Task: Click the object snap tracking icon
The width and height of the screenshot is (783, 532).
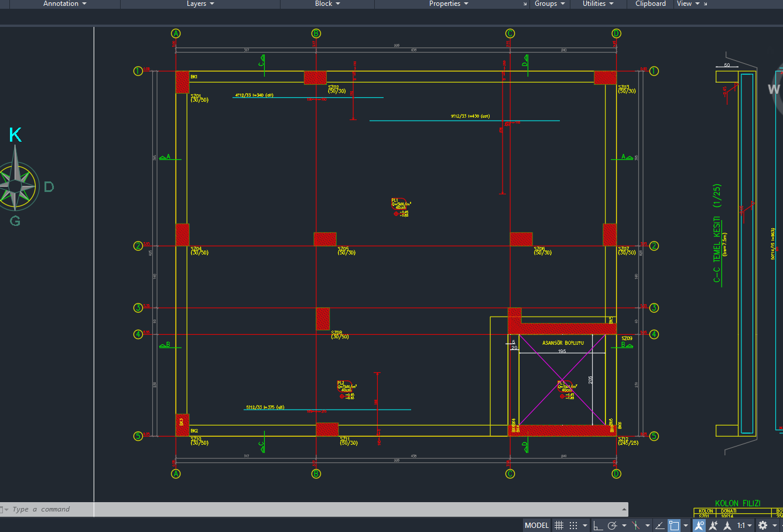Action: 659,526
